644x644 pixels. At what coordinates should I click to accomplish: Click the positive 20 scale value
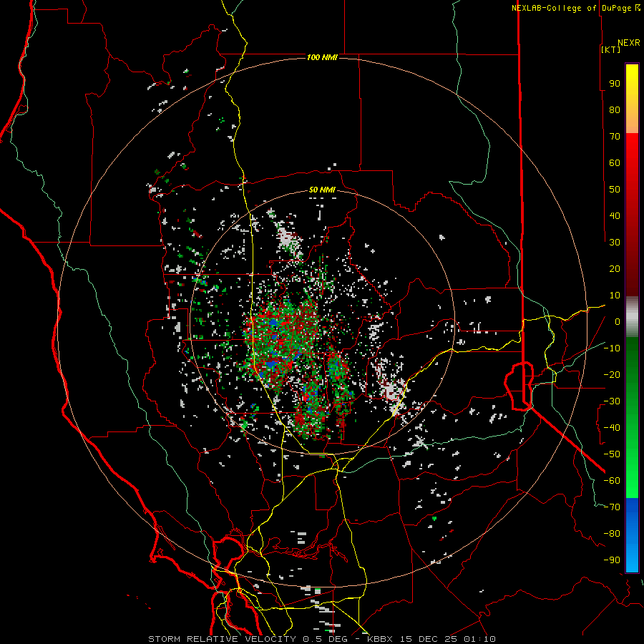pyautogui.click(x=615, y=268)
